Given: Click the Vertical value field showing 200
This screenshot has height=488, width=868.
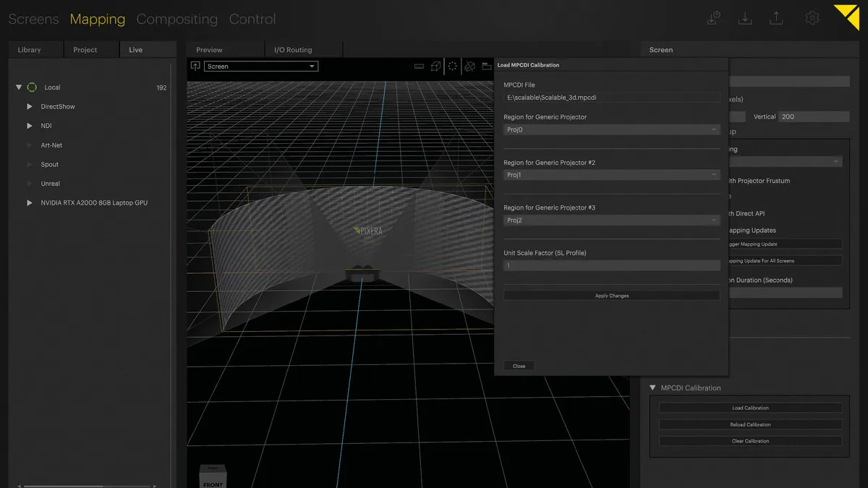Looking at the screenshot, I should [x=814, y=116].
